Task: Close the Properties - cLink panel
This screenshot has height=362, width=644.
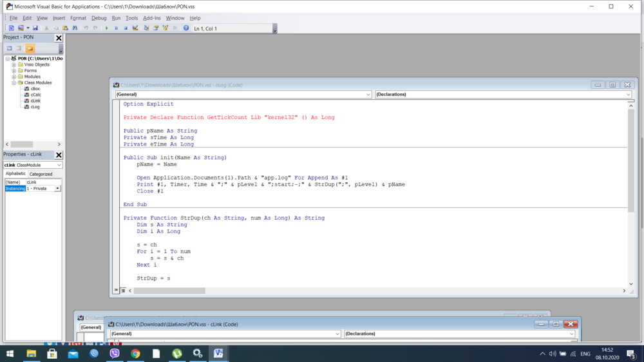Action: [x=59, y=155]
